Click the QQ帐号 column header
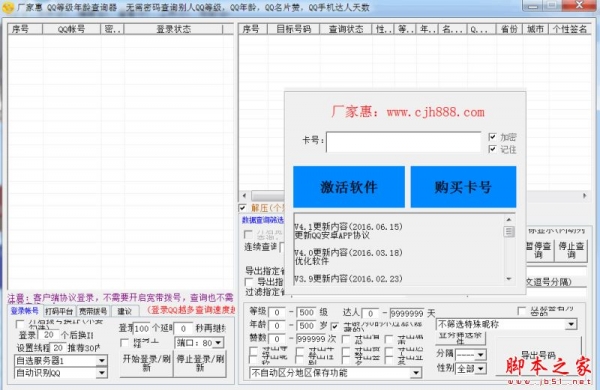This screenshot has height=390, width=600. pos(72,29)
